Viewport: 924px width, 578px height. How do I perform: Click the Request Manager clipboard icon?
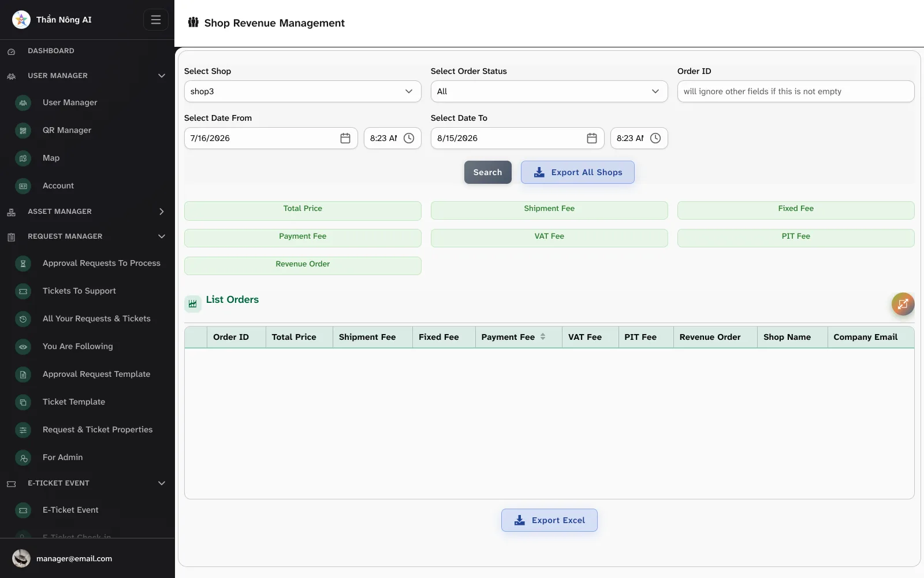click(11, 237)
